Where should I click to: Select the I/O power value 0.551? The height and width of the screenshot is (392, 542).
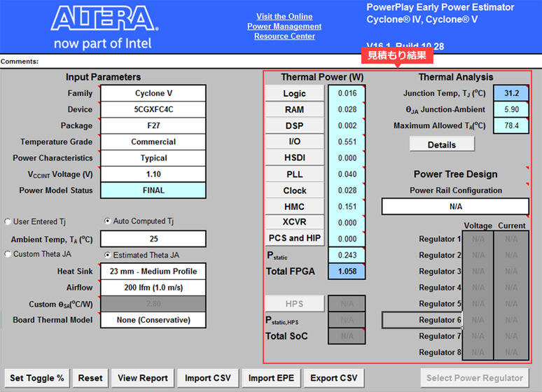coord(347,141)
